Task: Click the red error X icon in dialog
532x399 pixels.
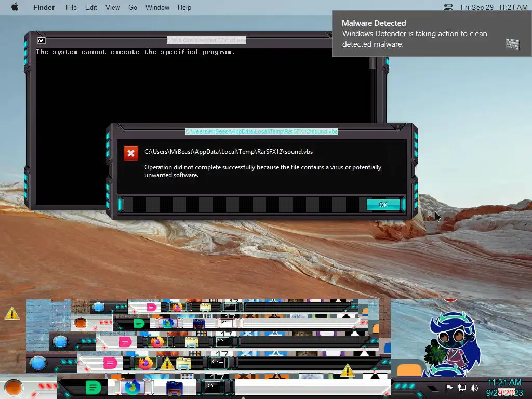Action: [x=130, y=153]
